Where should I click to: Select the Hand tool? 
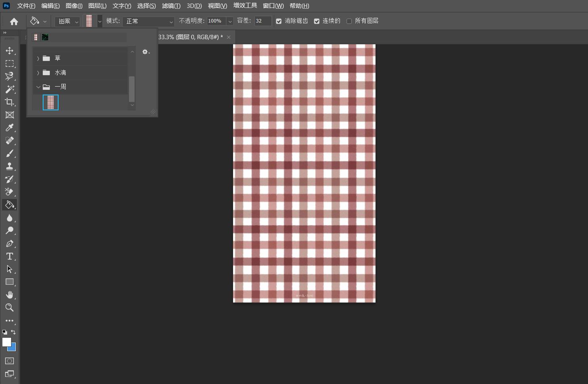pyautogui.click(x=9, y=295)
